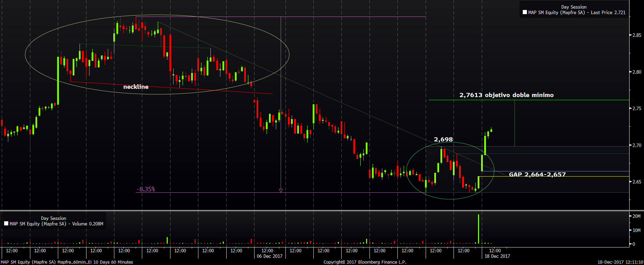The image size is (644, 265).
Task: Select the 'Mapfre_60min_Ei 10 Days 60 Minutes' footer title
Action: click(95, 262)
